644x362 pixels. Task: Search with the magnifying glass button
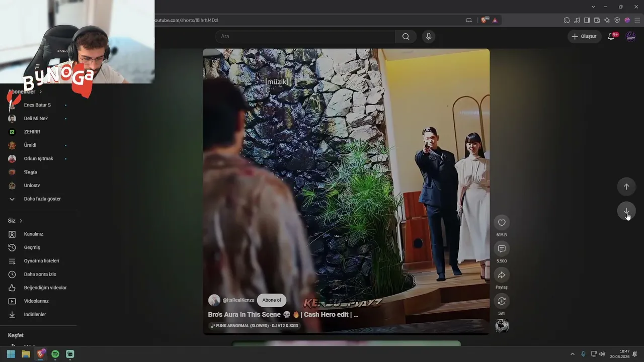[406, 36]
